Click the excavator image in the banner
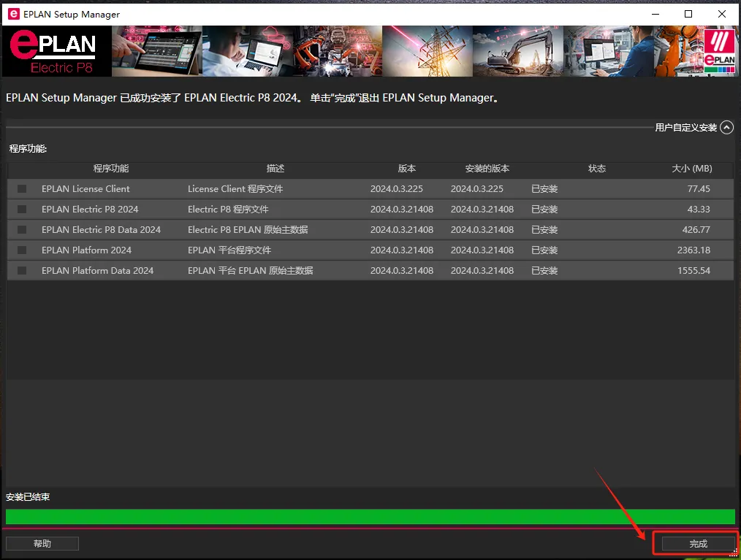This screenshot has height=560, width=741. (518, 51)
